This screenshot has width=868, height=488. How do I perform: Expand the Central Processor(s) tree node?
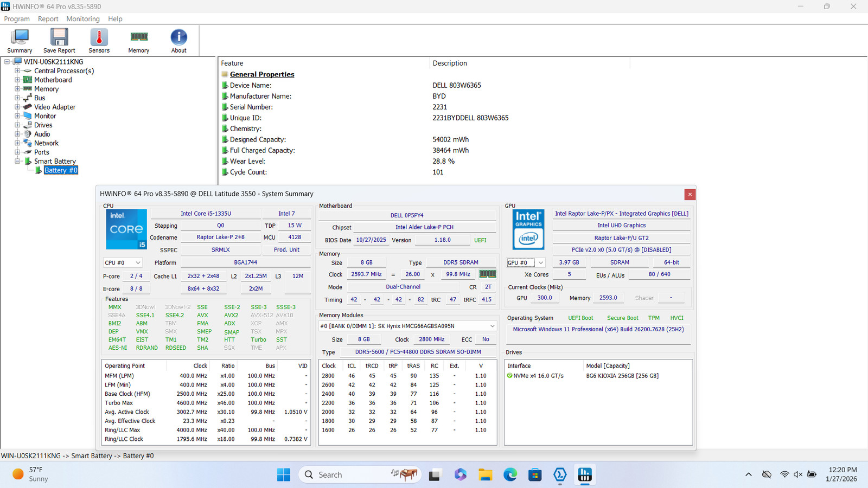tap(17, 71)
